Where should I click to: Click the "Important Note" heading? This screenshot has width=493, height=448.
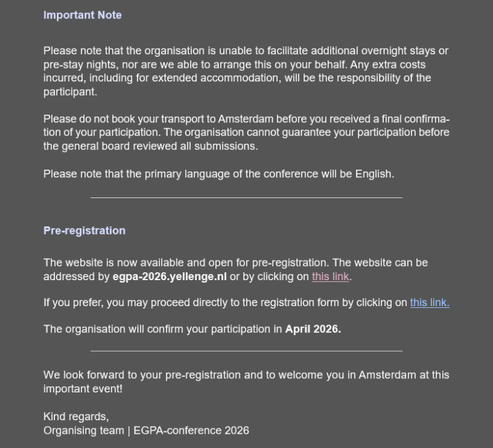82,15
